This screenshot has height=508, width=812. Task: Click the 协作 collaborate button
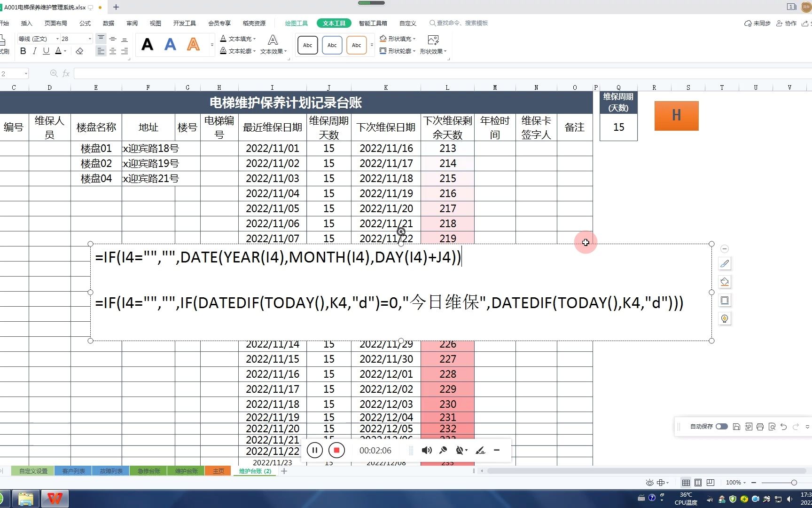[787, 23]
